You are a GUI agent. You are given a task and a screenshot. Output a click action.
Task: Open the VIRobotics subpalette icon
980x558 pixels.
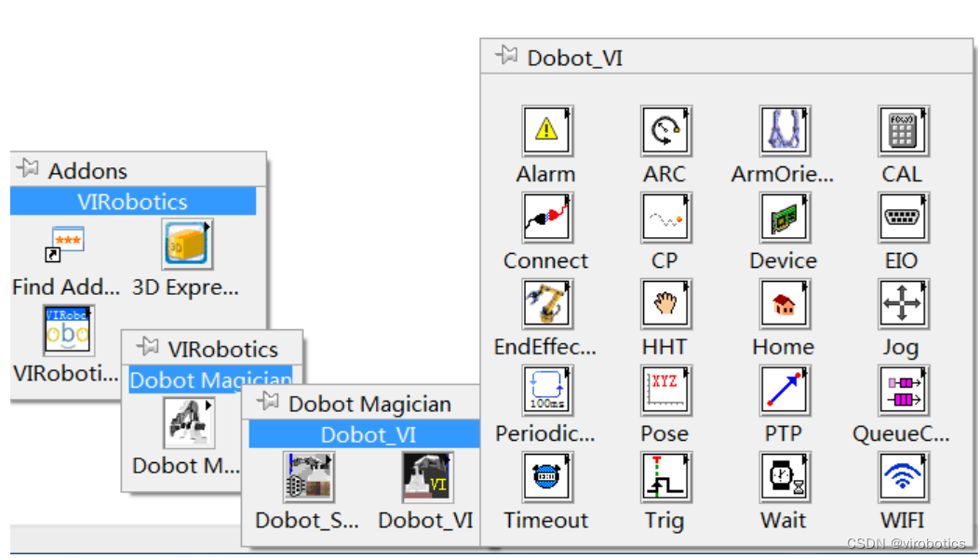[69, 330]
